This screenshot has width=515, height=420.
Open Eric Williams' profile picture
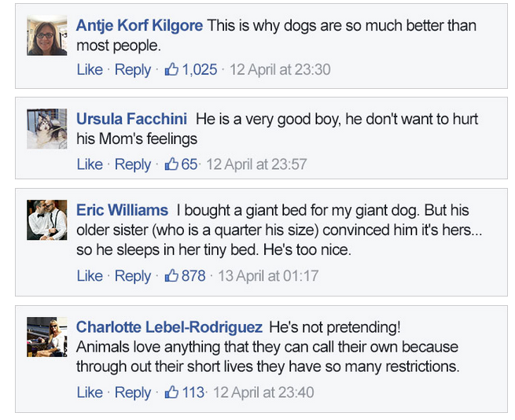coord(47,220)
